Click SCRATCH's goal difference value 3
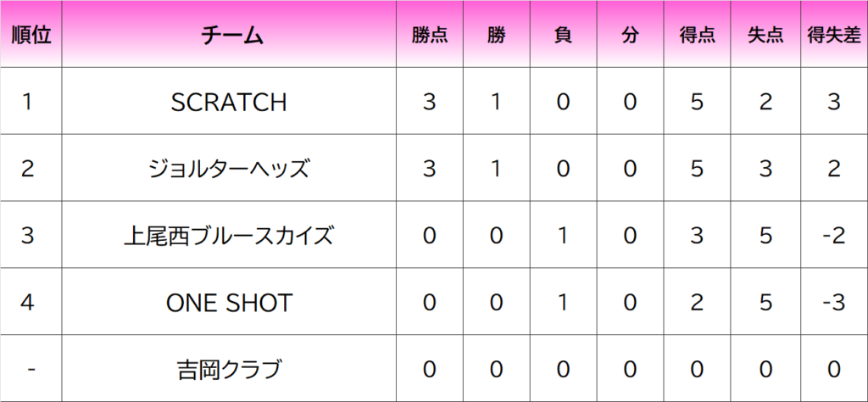Viewport: 868px width, 402px height. click(x=834, y=101)
